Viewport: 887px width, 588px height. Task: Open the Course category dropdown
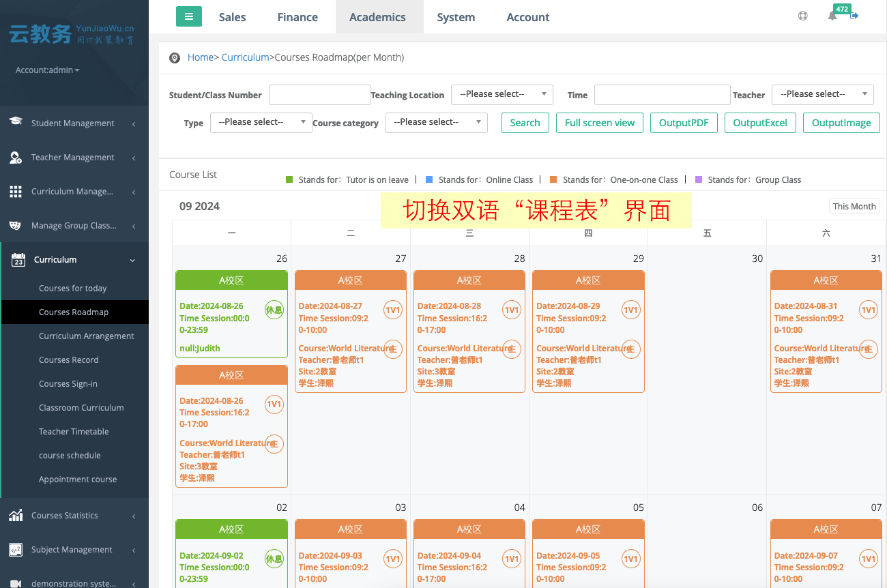(436, 122)
